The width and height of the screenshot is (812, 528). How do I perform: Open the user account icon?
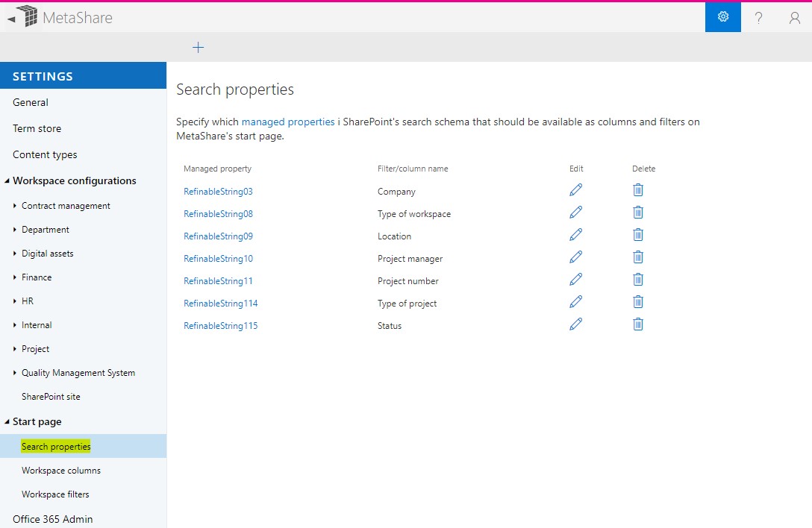coord(794,17)
